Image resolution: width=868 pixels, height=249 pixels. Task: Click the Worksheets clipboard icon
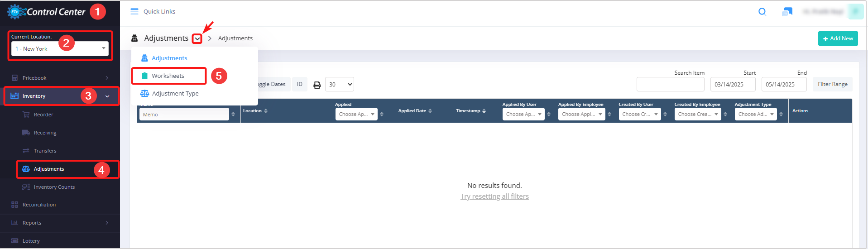pos(144,76)
